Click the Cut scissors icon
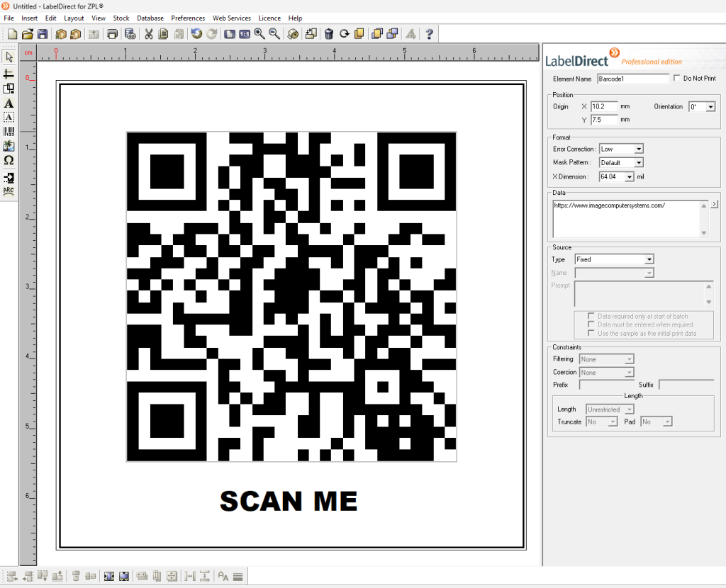Image resolution: width=726 pixels, height=588 pixels. [149, 34]
